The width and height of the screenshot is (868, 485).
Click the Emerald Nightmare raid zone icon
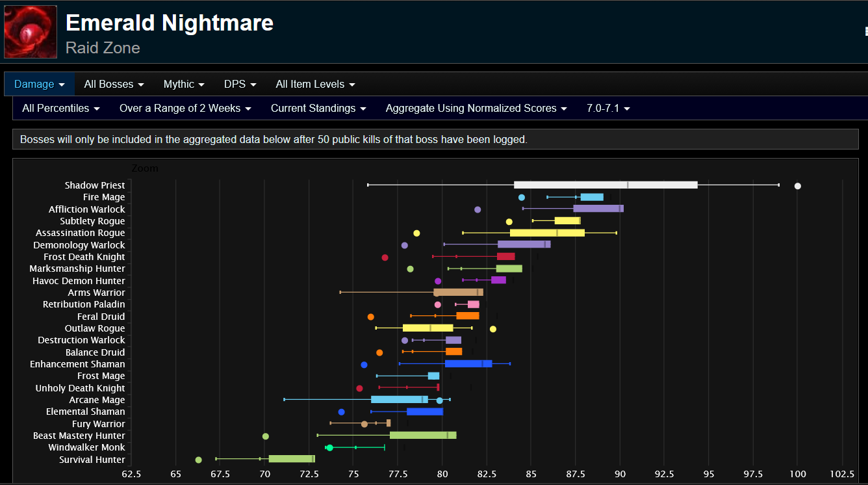31,32
